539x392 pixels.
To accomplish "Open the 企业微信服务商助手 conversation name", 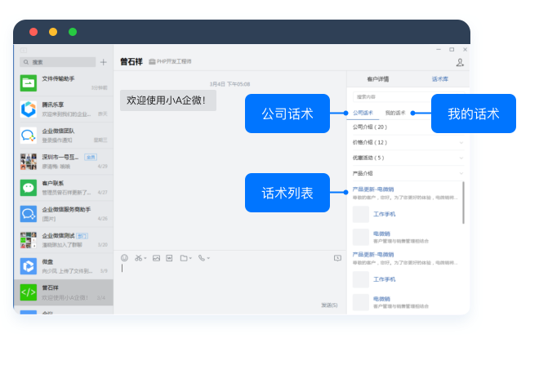I will [66, 209].
